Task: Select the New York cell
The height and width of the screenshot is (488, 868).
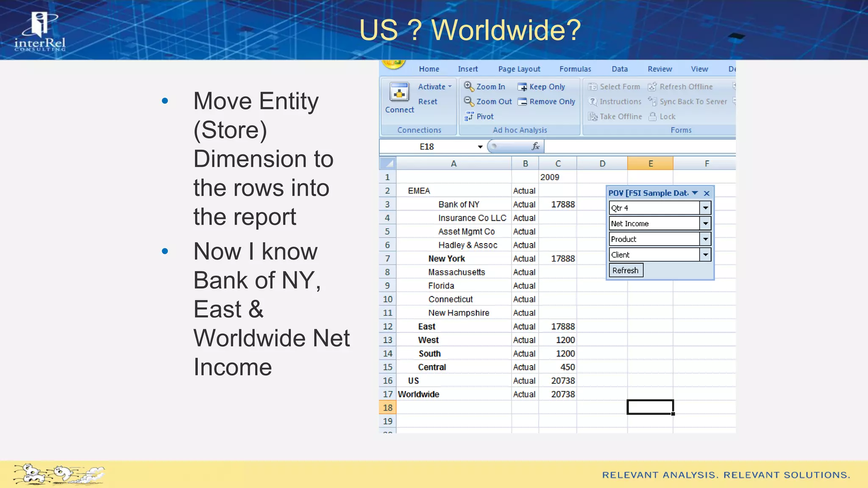Action: (x=453, y=258)
